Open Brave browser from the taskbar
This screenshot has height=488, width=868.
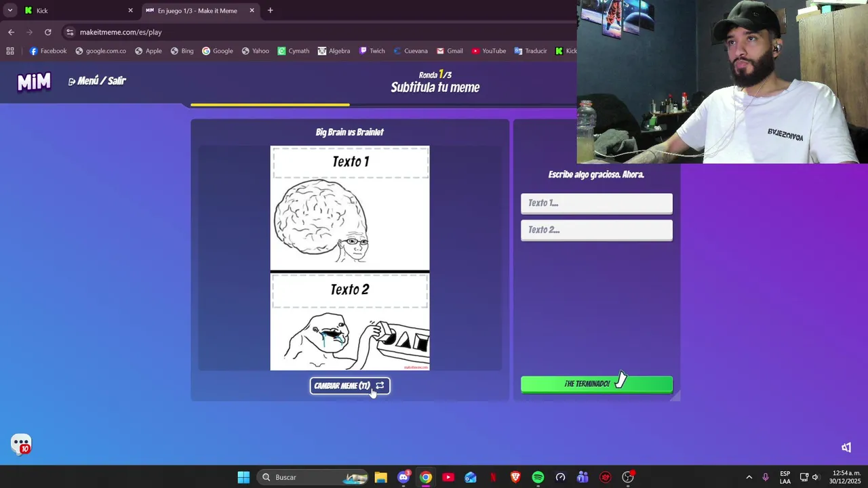tap(515, 477)
